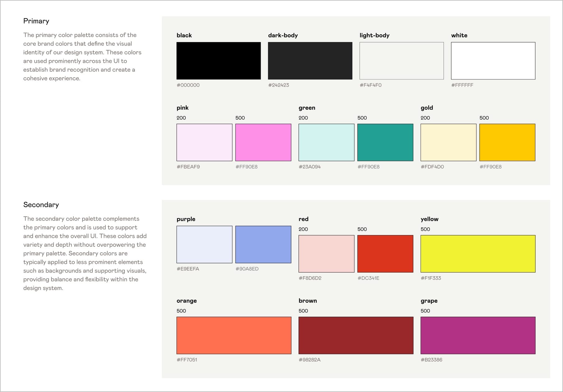Select the dark-body #242423 swatch
563x392 pixels.
[310, 61]
